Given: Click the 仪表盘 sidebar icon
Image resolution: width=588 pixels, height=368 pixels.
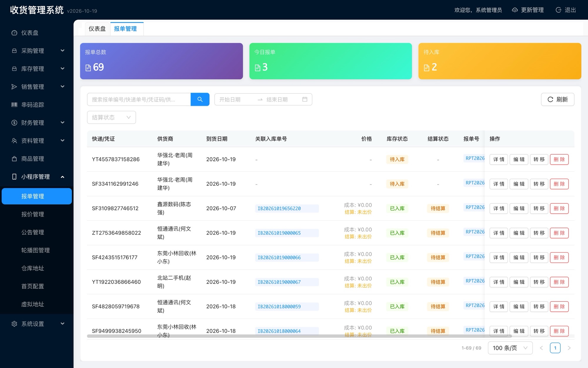Looking at the screenshot, I should pos(14,33).
